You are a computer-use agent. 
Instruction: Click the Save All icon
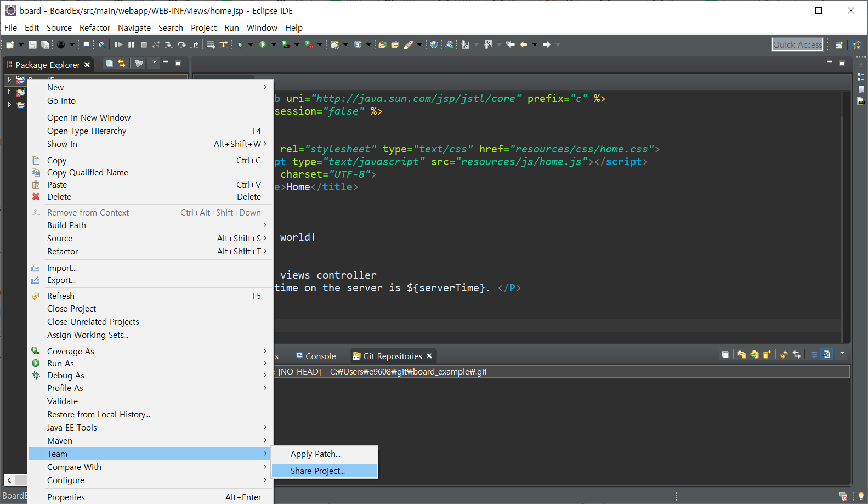click(x=45, y=44)
